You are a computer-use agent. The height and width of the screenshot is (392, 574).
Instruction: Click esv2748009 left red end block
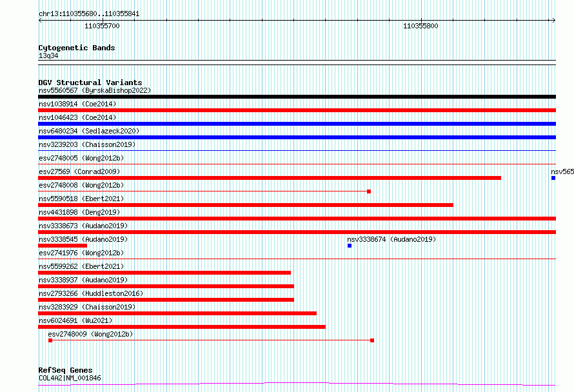(x=50, y=340)
